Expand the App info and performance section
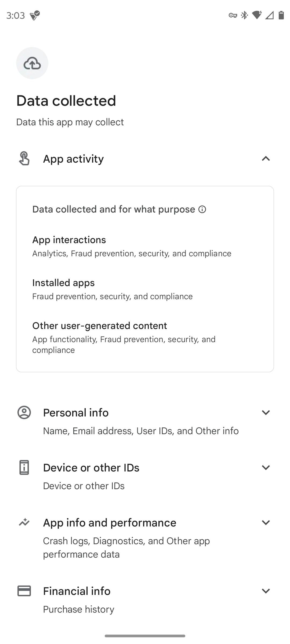The height and width of the screenshot is (644, 290). click(266, 522)
